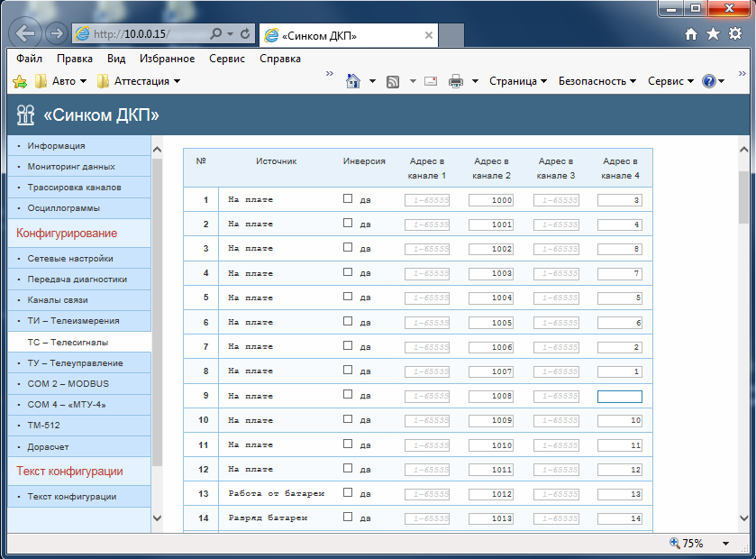Viewport: 756px width, 559px height.
Task: Open the 'Безопасность' dropdown in command bar
Action: 597,81
